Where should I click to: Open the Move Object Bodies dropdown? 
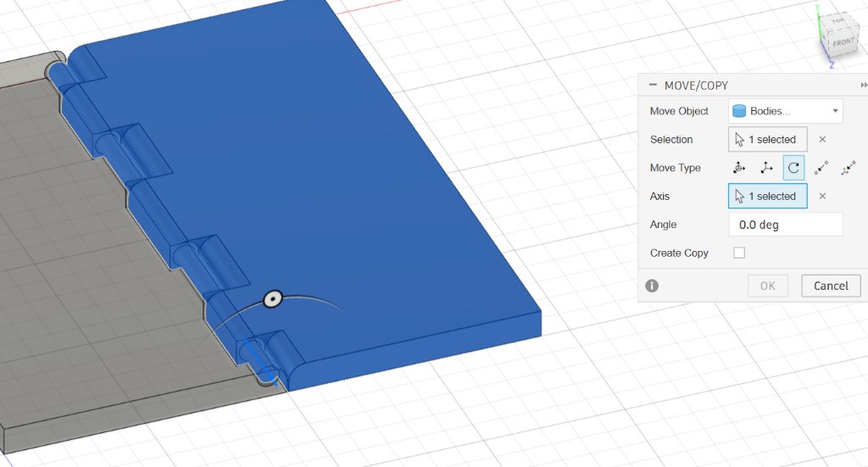tap(786, 111)
